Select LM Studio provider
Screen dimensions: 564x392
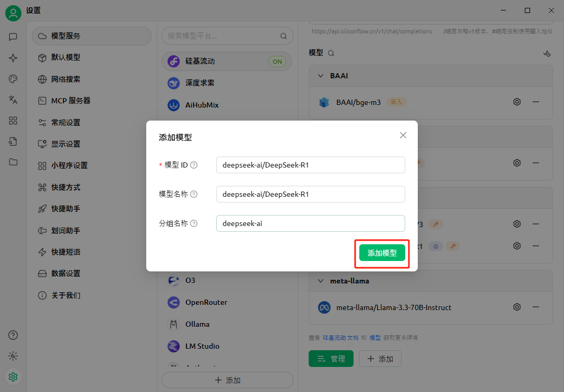[227, 346]
